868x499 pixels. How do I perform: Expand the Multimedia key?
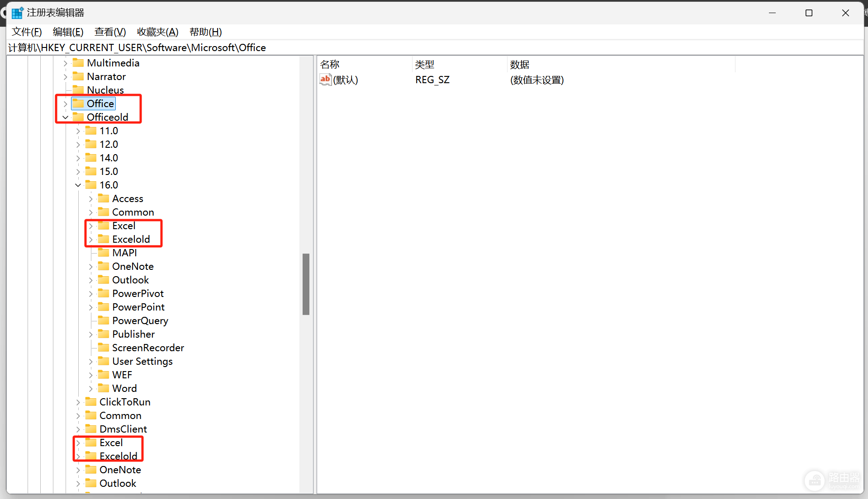[66, 63]
